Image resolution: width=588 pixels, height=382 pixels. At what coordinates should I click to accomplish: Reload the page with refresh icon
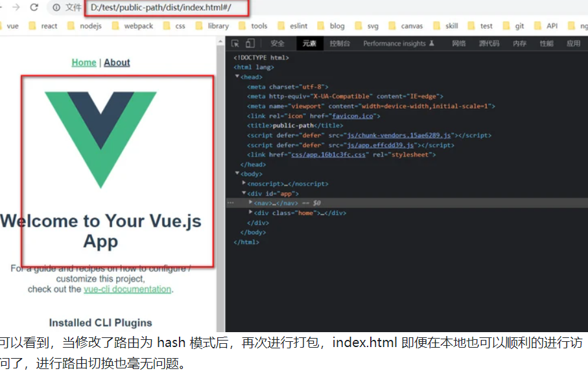(x=34, y=7)
